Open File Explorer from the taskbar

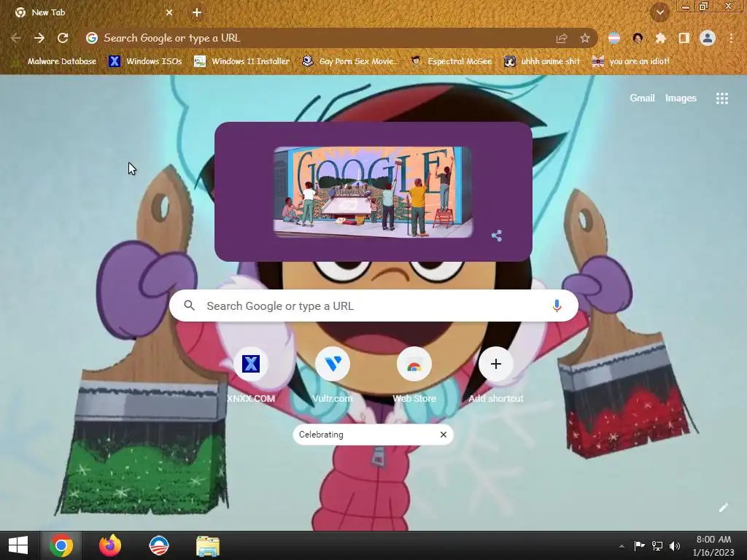click(208, 545)
